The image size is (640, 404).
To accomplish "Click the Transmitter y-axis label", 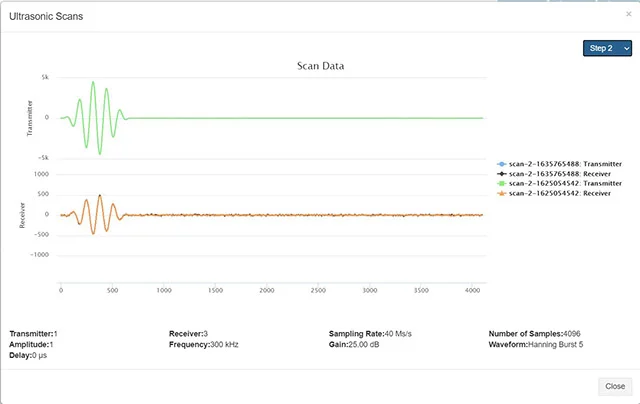I will click(x=29, y=117).
